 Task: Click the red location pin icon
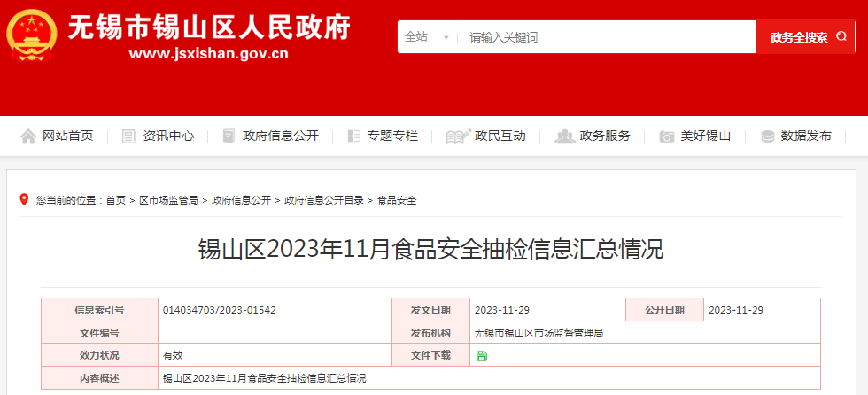pyautogui.click(x=25, y=200)
